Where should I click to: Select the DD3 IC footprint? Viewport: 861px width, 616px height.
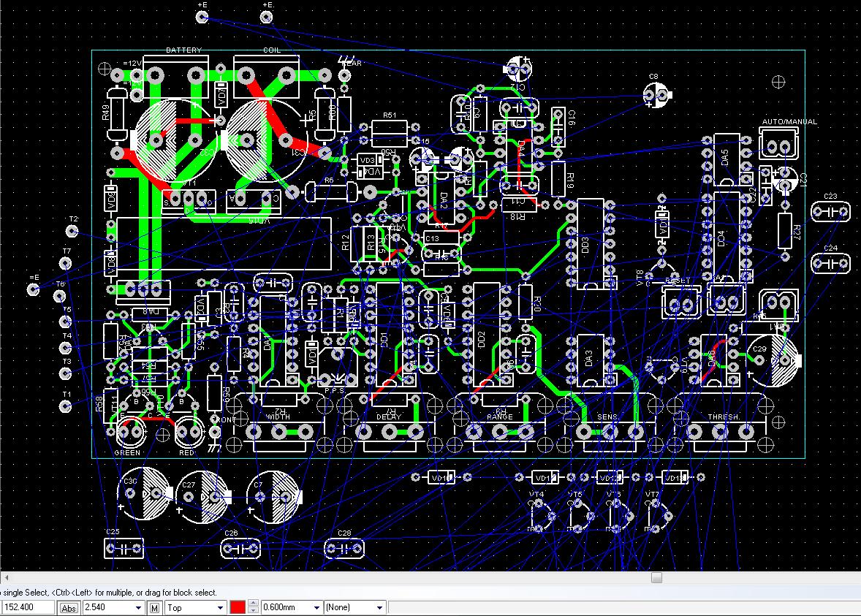pos(591,244)
